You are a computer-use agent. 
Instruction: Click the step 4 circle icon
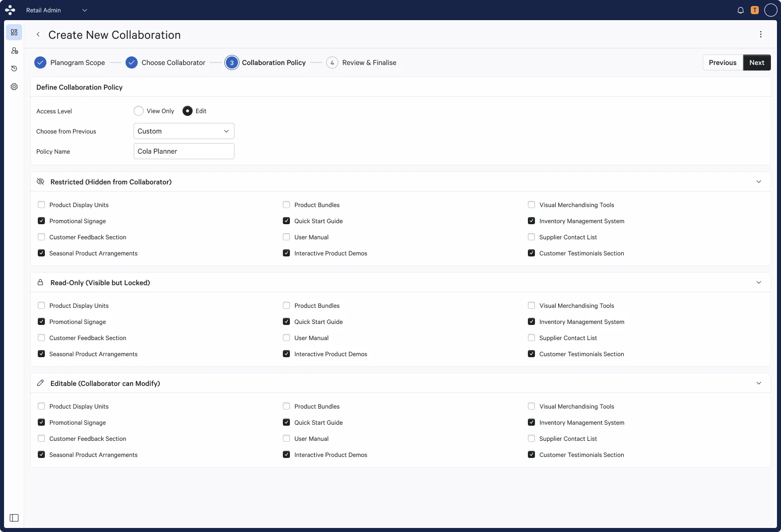(332, 62)
